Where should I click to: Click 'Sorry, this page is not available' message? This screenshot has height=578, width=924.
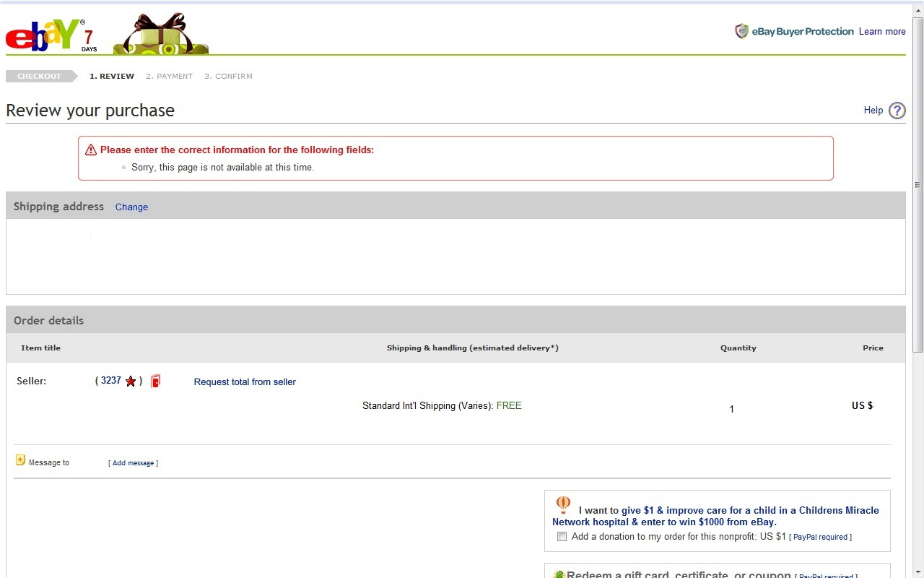[222, 168]
